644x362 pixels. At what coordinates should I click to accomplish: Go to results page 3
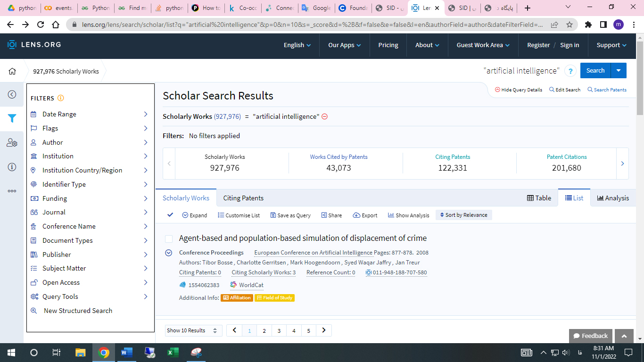(x=279, y=330)
